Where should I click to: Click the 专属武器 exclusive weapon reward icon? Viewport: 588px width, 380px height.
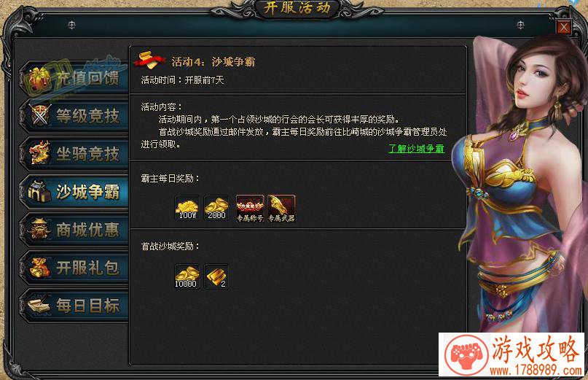pyautogui.click(x=282, y=209)
